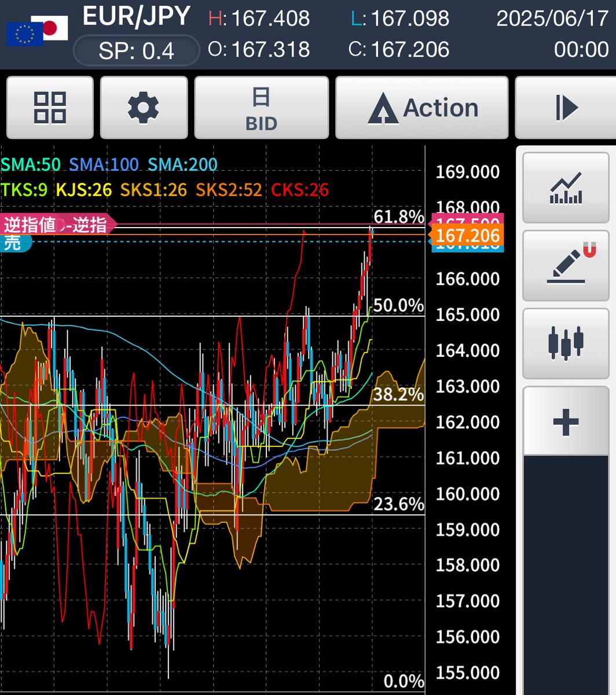Change the daily BID timeframe button

pyautogui.click(x=262, y=108)
